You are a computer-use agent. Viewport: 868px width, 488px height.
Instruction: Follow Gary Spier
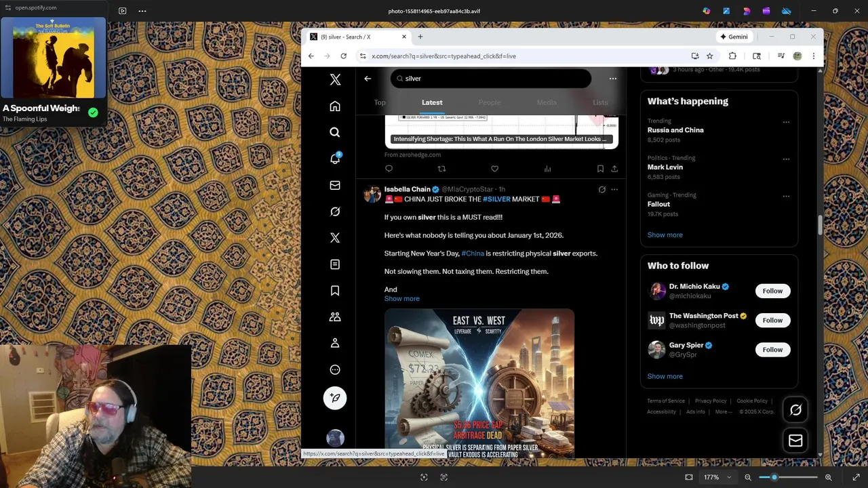click(772, 350)
